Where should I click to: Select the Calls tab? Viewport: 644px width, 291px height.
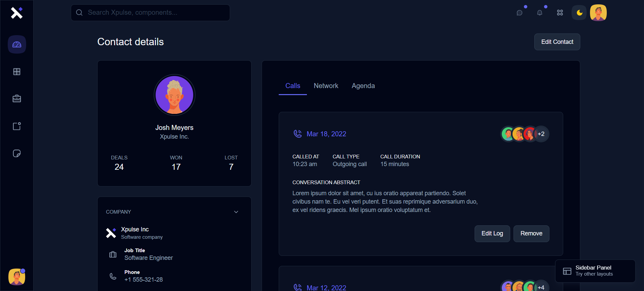(x=292, y=86)
